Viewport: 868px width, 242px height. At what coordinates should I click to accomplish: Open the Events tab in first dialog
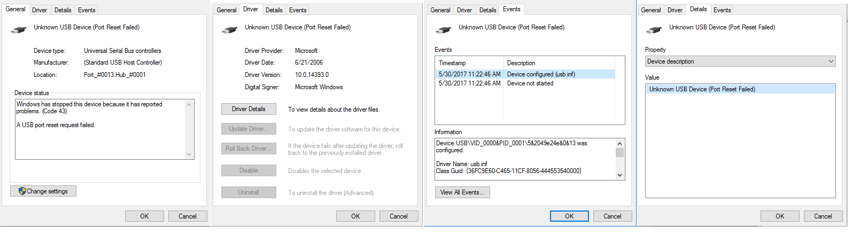tap(87, 10)
